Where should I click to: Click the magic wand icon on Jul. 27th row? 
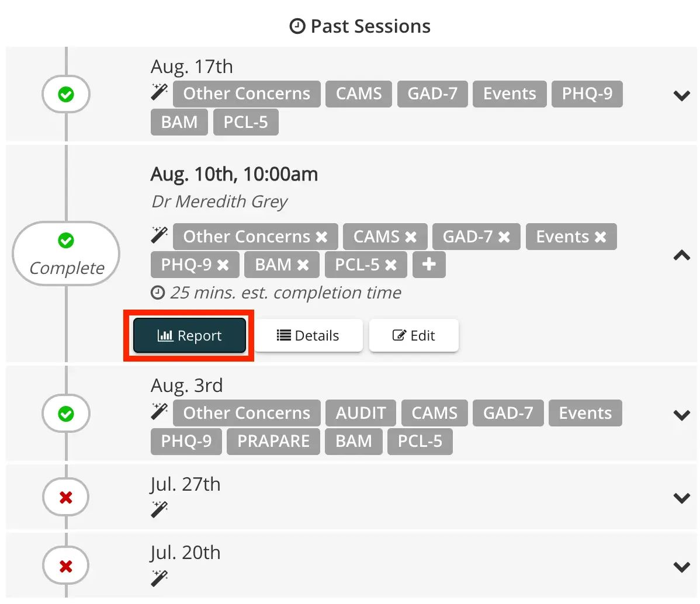tap(158, 509)
